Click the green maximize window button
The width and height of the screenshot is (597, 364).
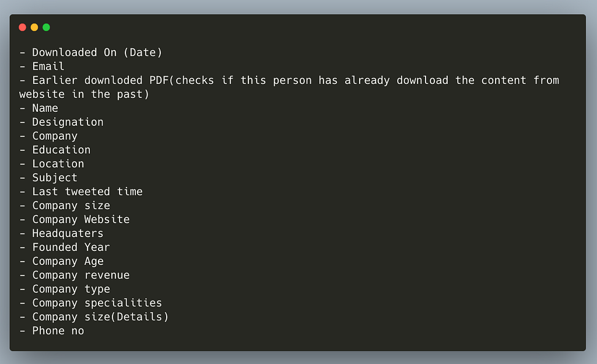[47, 27]
